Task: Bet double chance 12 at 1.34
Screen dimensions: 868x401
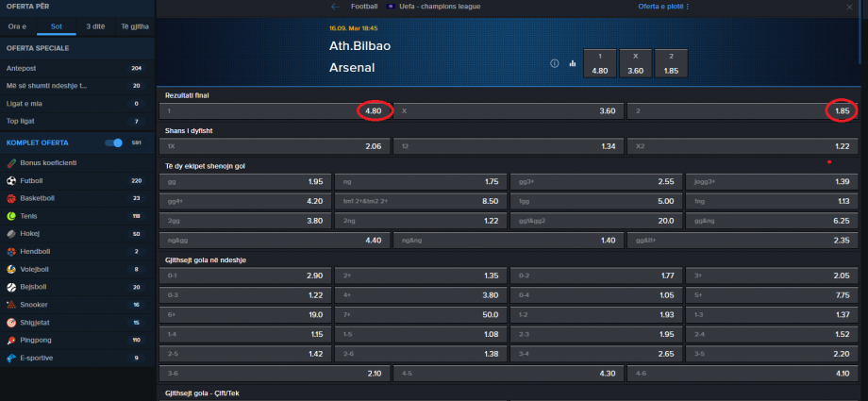Action: click(509, 146)
